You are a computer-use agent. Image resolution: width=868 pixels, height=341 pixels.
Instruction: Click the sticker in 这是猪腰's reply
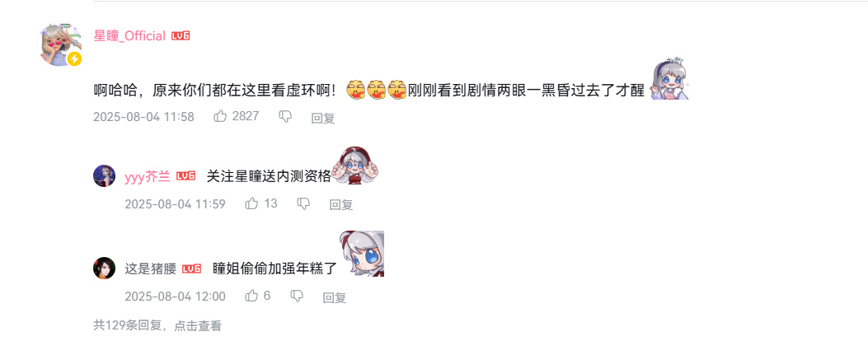coord(362,254)
